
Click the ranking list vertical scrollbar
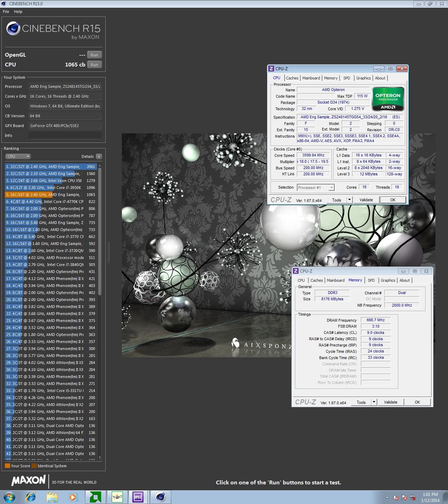point(100,231)
